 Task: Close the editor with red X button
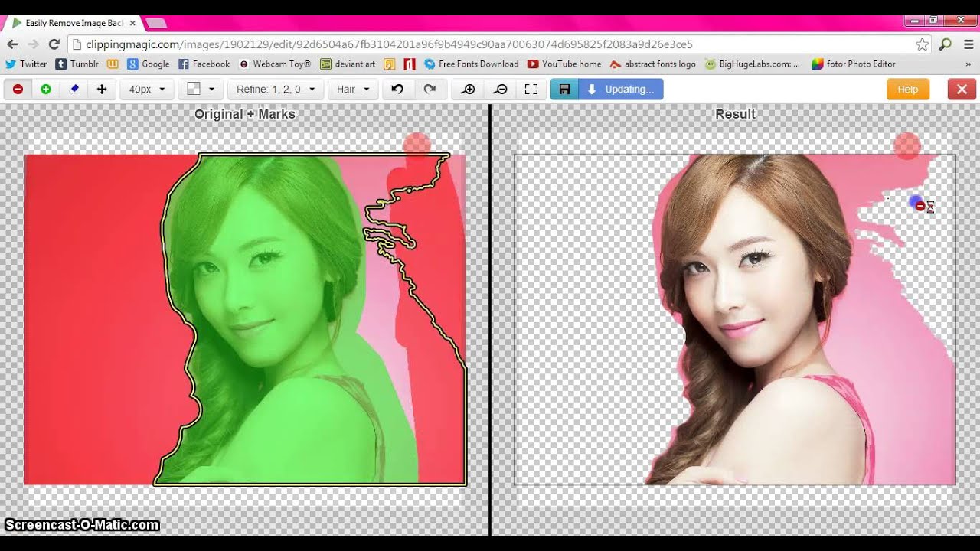coord(962,90)
